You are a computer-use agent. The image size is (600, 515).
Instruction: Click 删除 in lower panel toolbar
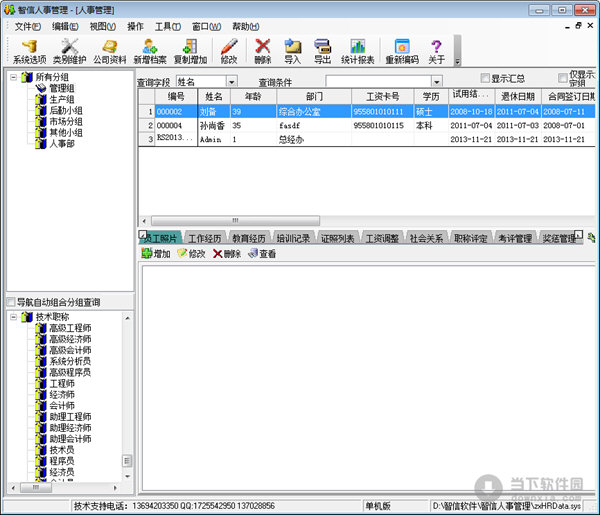coord(227,253)
